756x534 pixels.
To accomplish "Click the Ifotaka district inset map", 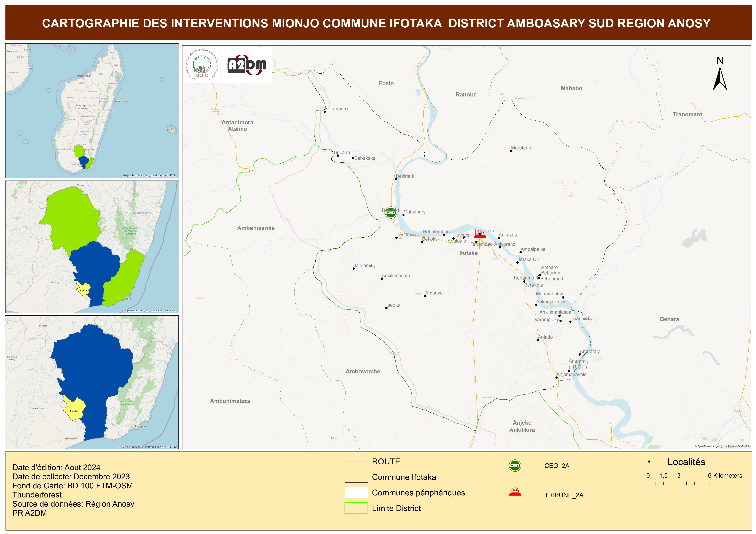I will click(x=92, y=382).
